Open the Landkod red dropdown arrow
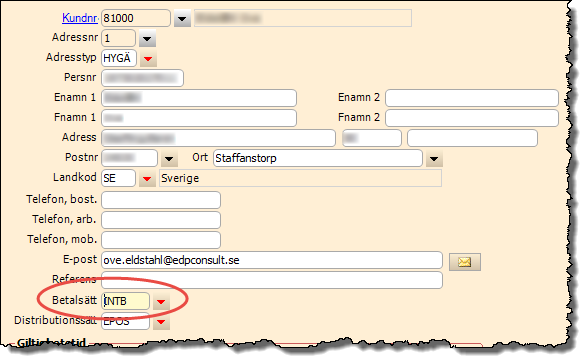The height and width of the screenshot is (363, 588). pyautogui.click(x=147, y=178)
